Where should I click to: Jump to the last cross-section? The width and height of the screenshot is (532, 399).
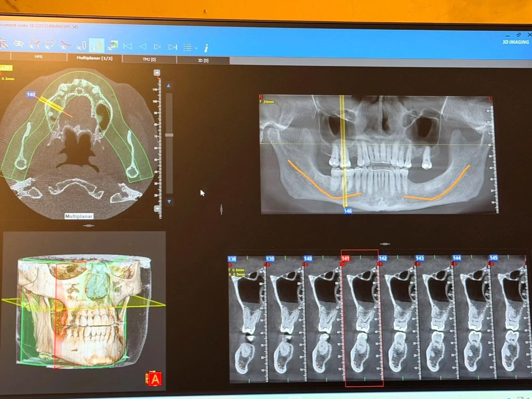pyautogui.click(x=173, y=47)
